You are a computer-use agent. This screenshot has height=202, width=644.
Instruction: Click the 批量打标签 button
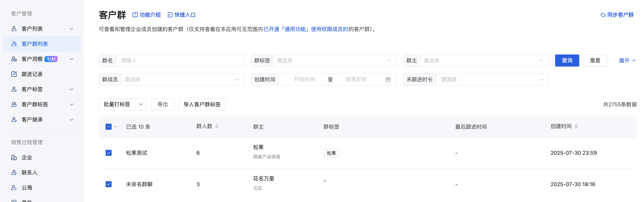[117, 104]
